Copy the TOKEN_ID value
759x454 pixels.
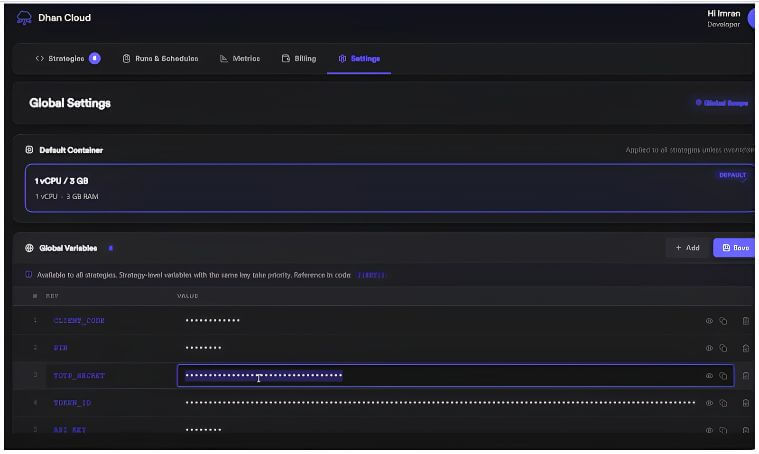point(723,403)
